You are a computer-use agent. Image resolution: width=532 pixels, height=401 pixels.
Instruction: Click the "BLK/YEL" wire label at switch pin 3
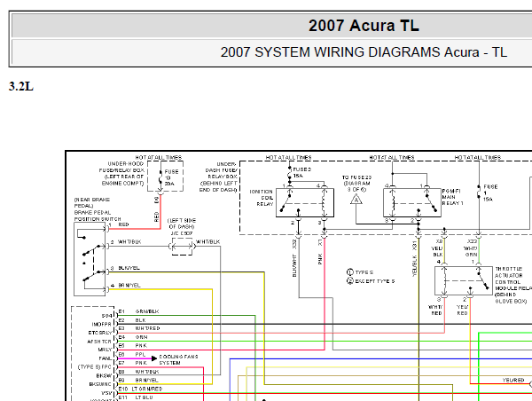tap(129, 268)
